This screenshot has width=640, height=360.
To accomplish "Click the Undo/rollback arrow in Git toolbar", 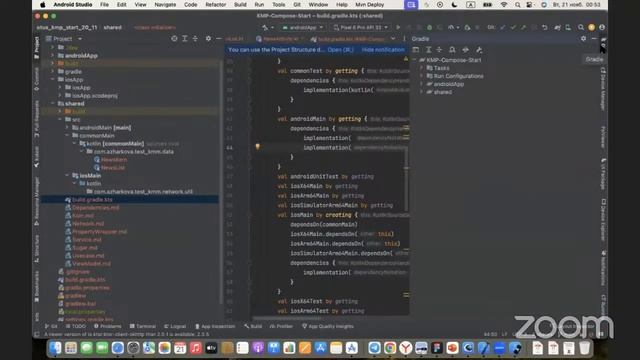I will coord(544,27).
